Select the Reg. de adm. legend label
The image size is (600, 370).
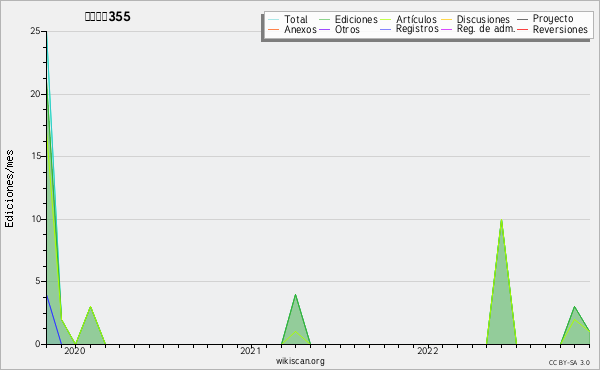click(486, 29)
